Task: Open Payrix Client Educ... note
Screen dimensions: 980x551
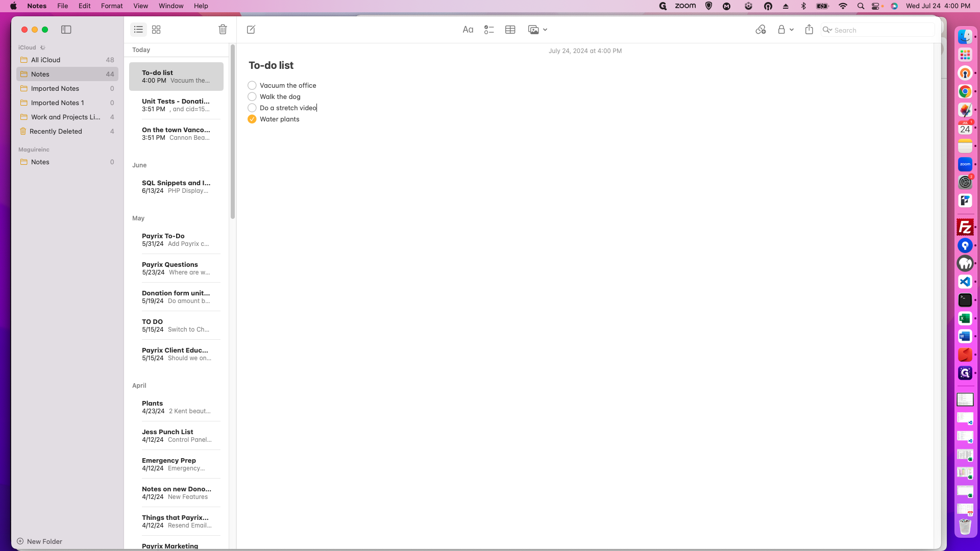Action: [176, 354]
